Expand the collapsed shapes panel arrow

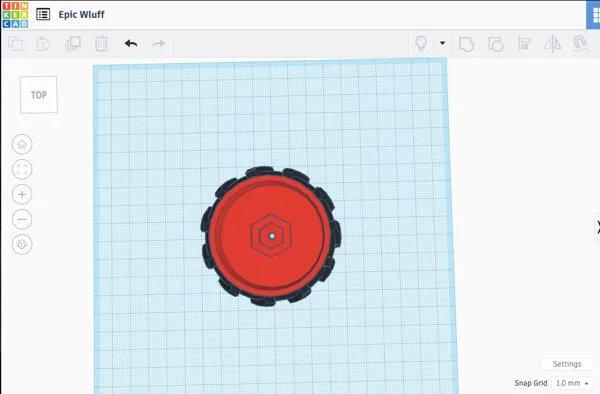597,227
